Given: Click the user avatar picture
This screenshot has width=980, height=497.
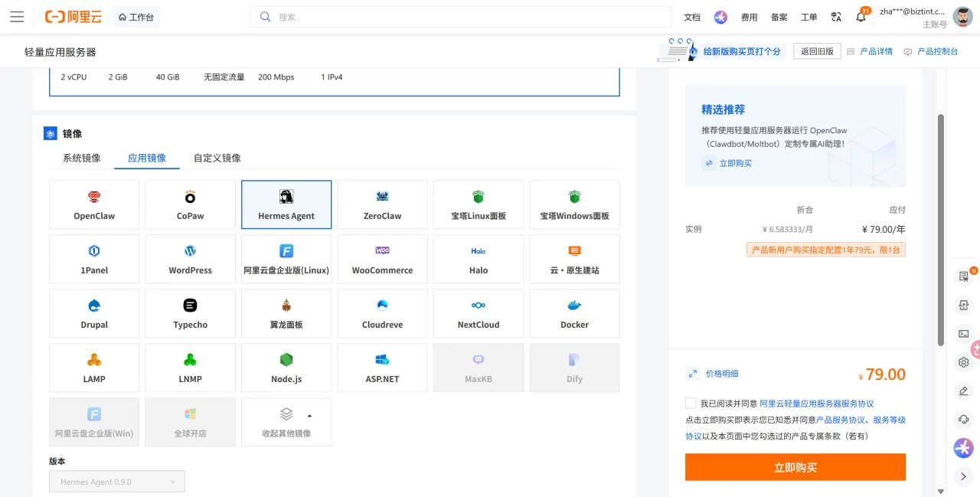Looking at the screenshot, I should click(962, 17).
